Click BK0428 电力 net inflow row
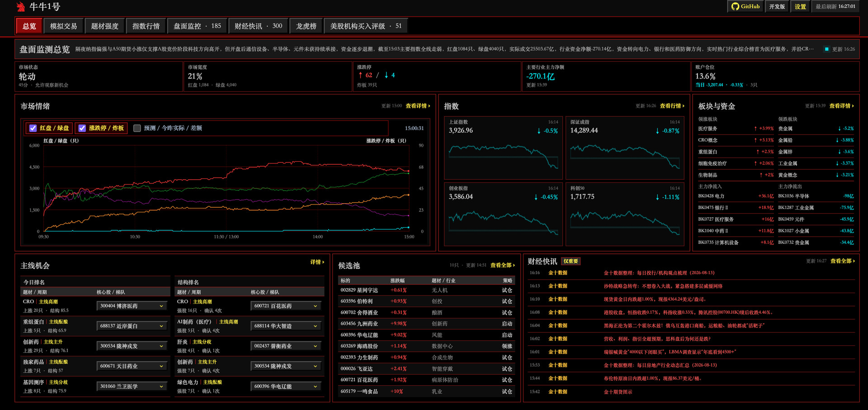868x410 pixels. click(x=736, y=196)
